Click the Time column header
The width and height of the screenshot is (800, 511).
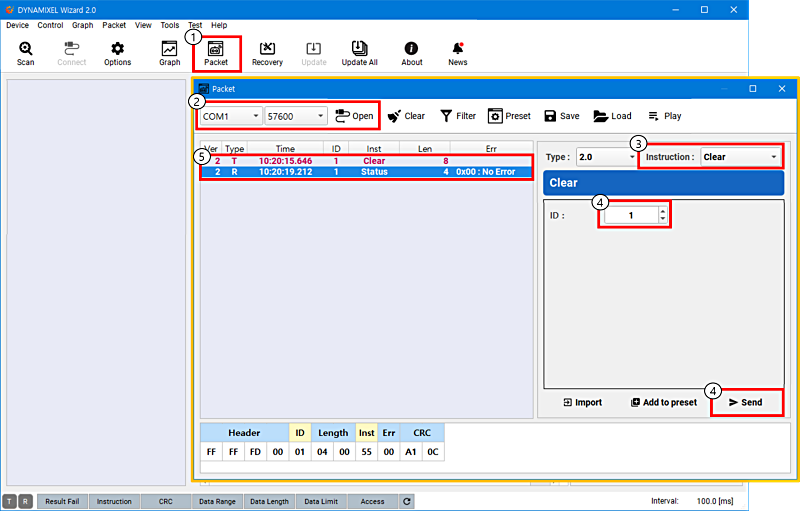click(x=285, y=148)
